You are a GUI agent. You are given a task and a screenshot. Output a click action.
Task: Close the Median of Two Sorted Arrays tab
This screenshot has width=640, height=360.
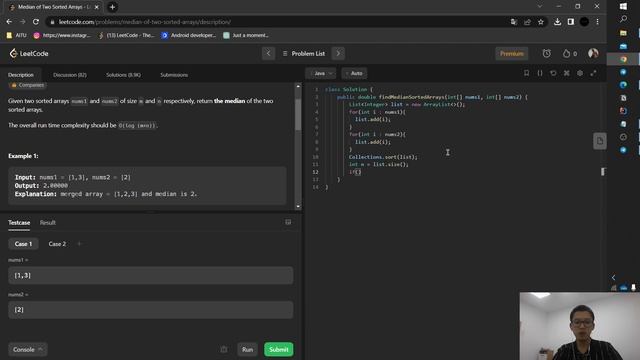tap(97, 7)
